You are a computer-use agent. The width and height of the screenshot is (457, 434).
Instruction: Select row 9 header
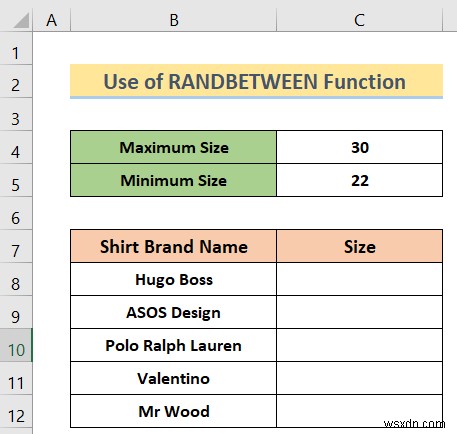[x=16, y=312]
